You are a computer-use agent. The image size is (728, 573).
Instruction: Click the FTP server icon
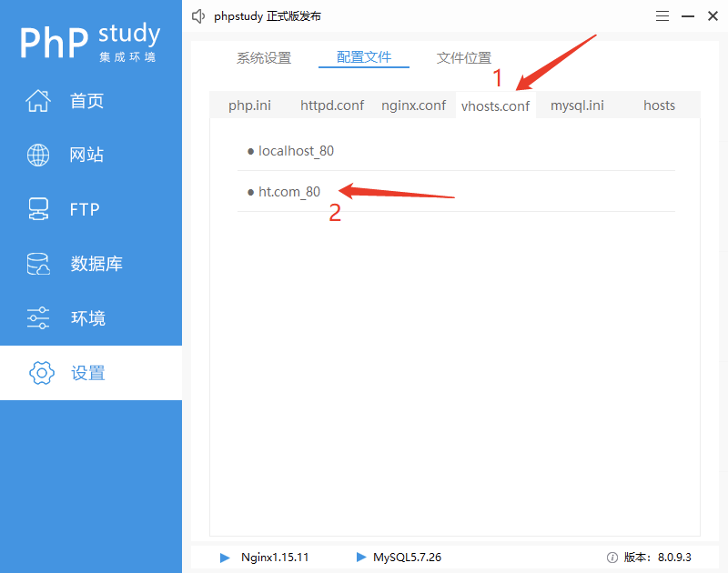click(x=38, y=209)
